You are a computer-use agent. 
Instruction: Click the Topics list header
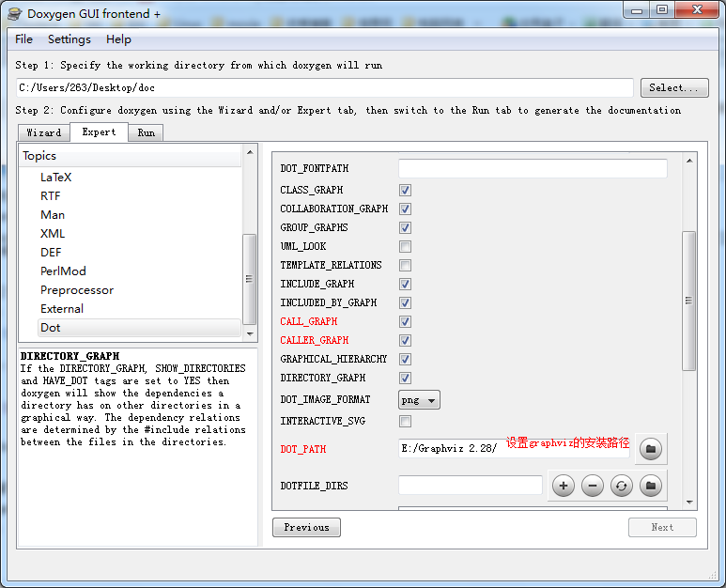click(131, 156)
